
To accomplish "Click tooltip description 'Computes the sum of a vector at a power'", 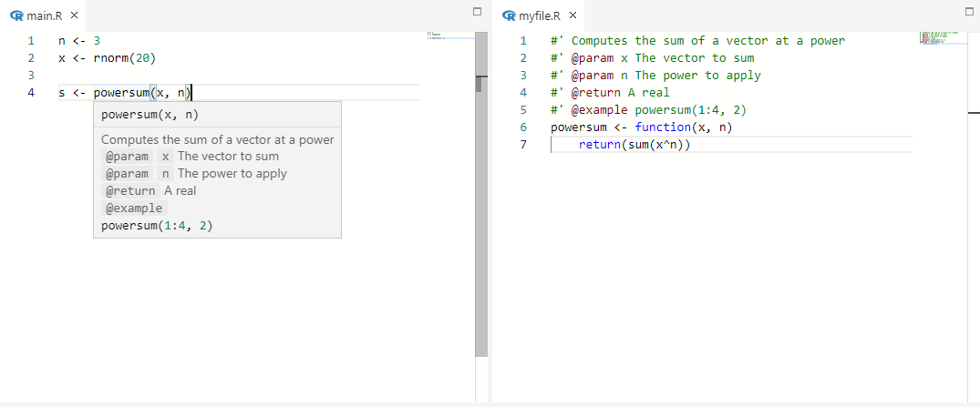I will (218, 140).
